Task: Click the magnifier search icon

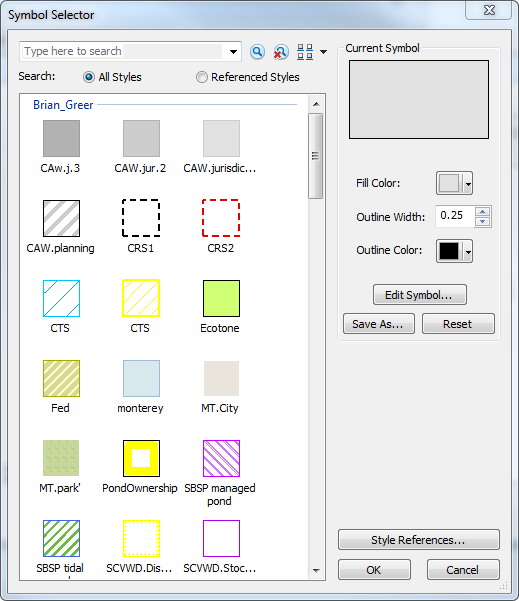Action: tap(257, 51)
